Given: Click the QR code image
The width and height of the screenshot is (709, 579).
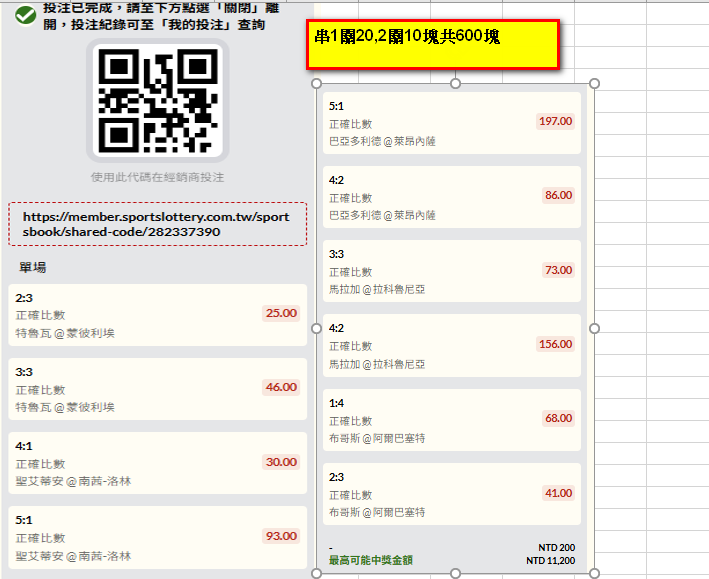Looking at the screenshot, I should 160,101.
